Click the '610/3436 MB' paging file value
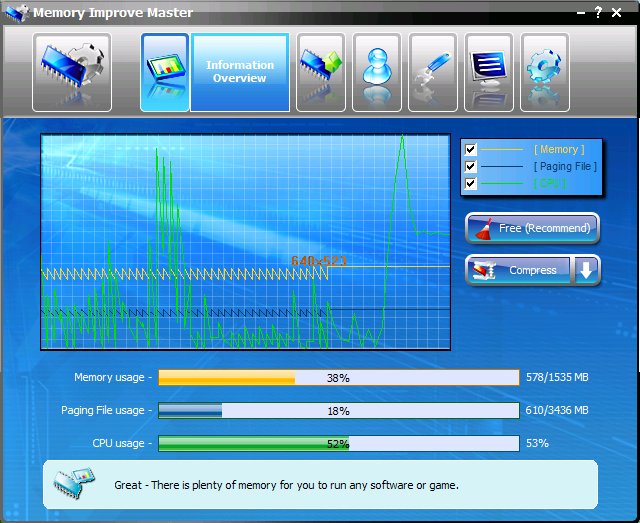The height and width of the screenshot is (523, 640). point(557,410)
